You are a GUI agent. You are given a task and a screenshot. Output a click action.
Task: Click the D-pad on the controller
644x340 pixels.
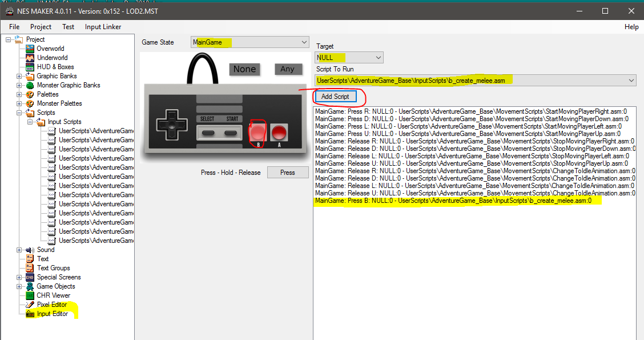pyautogui.click(x=172, y=125)
